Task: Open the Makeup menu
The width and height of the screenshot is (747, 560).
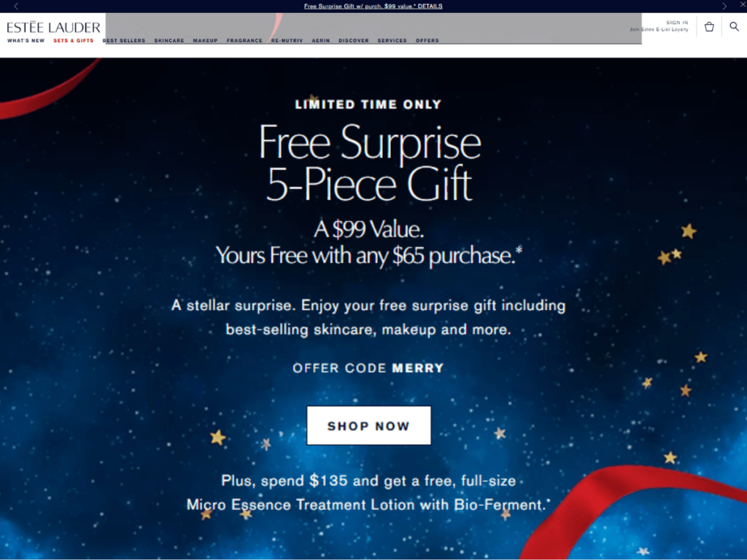Action: coord(205,41)
